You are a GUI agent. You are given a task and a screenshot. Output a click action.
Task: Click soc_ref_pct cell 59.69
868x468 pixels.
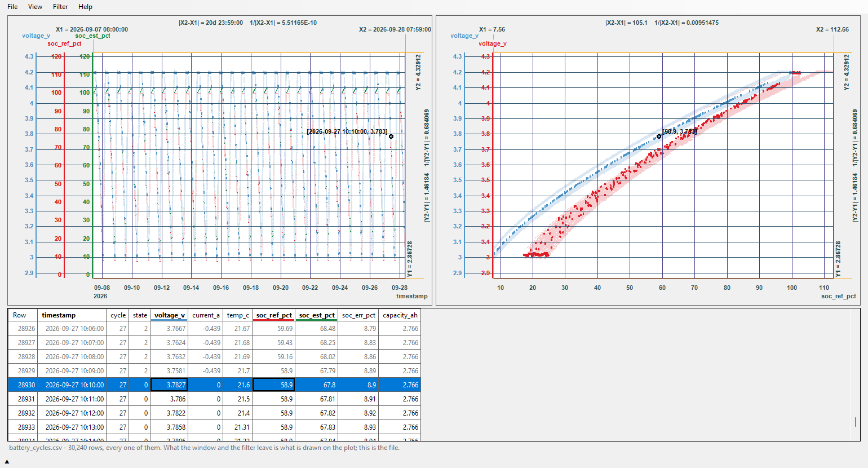click(x=274, y=328)
